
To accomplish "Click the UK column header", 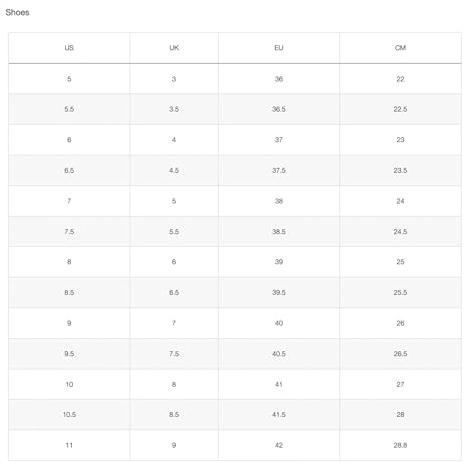I will coord(174,48).
